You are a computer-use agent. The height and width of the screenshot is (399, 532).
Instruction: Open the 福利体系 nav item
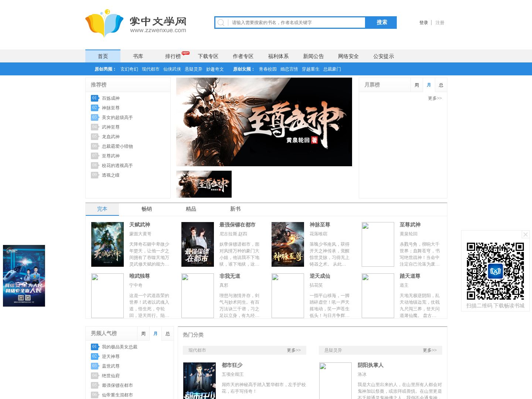pyautogui.click(x=278, y=56)
